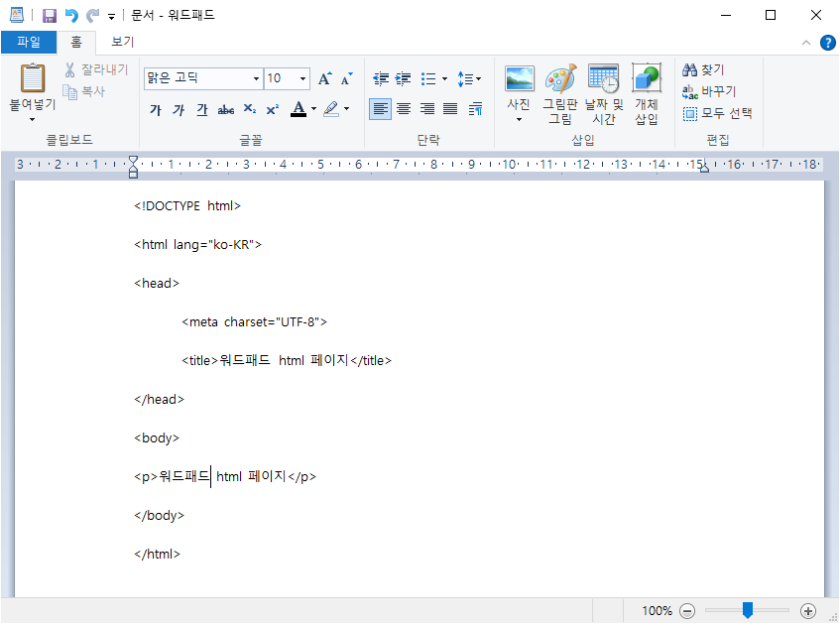840x624 pixels.
Task: Increase font size with grow font icon
Action: pos(325,78)
